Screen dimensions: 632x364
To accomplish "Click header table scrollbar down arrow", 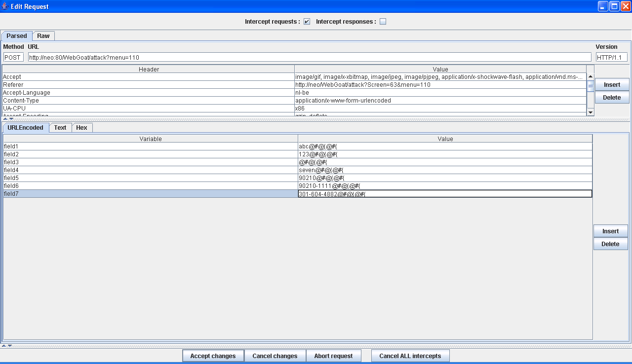I will click(591, 112).
